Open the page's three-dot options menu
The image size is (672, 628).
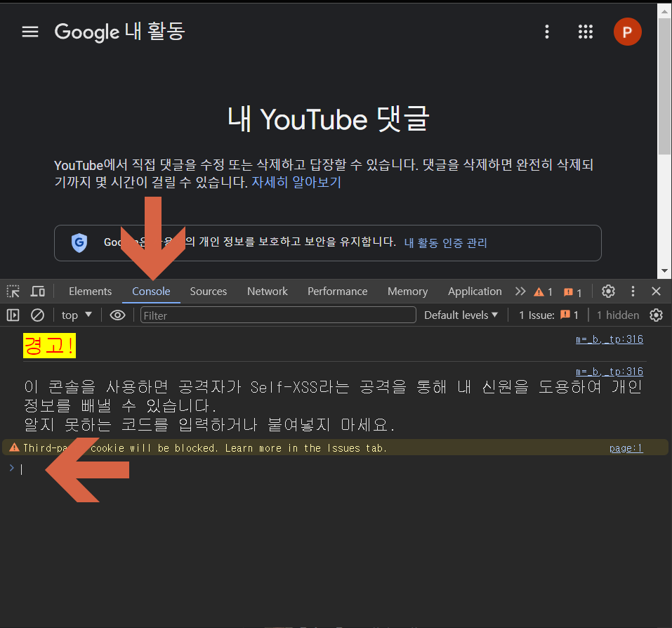click(x=546, y=32)
